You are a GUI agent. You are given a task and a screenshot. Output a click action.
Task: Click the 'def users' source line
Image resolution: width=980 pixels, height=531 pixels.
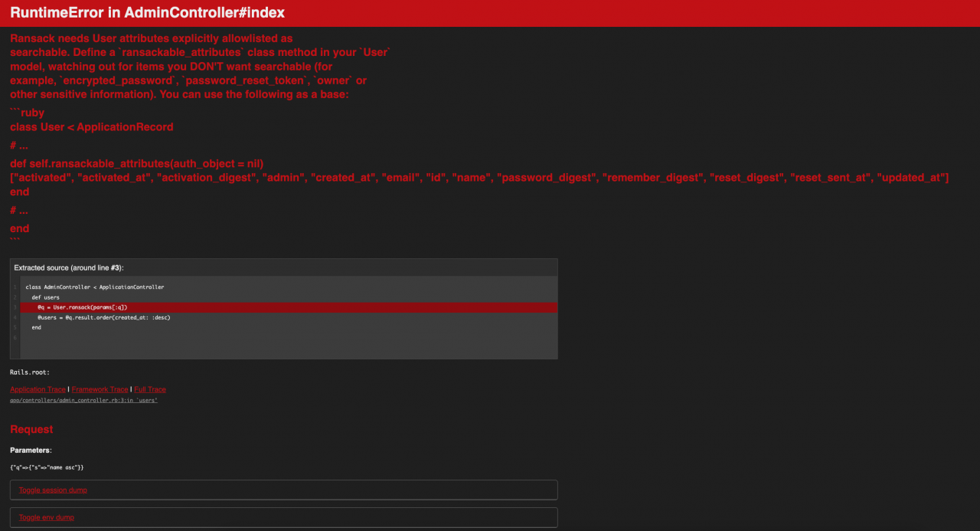click(x=45, y=297)
